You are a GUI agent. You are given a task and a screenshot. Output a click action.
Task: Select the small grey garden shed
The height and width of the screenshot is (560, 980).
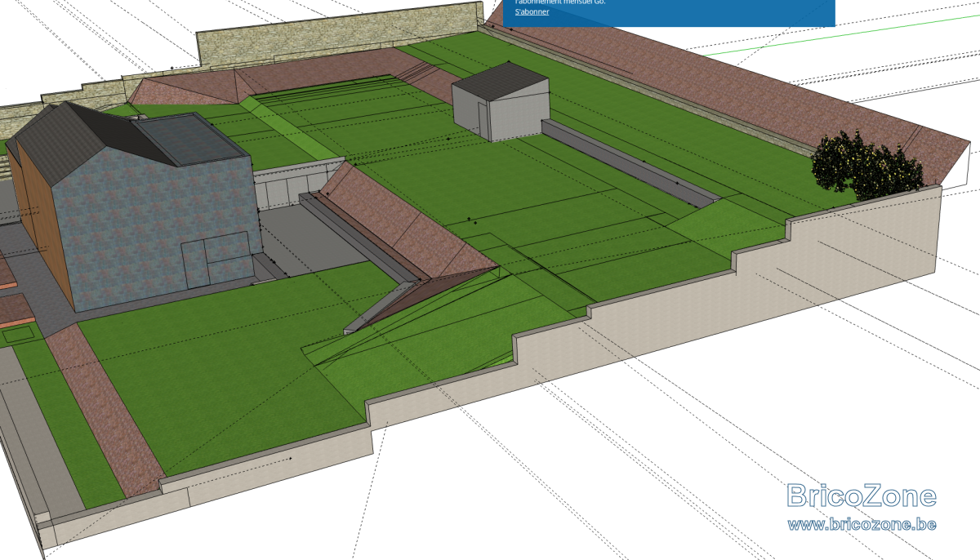tap(501, 103)
